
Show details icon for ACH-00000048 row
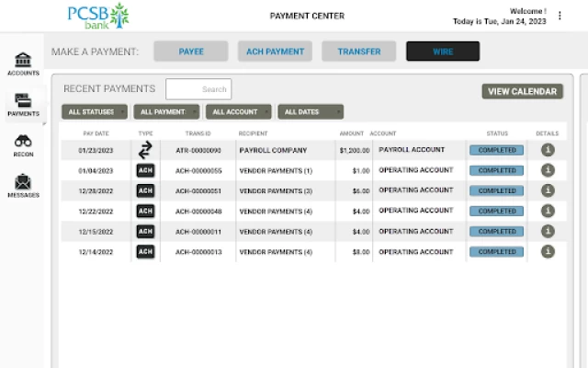point(548,211)
